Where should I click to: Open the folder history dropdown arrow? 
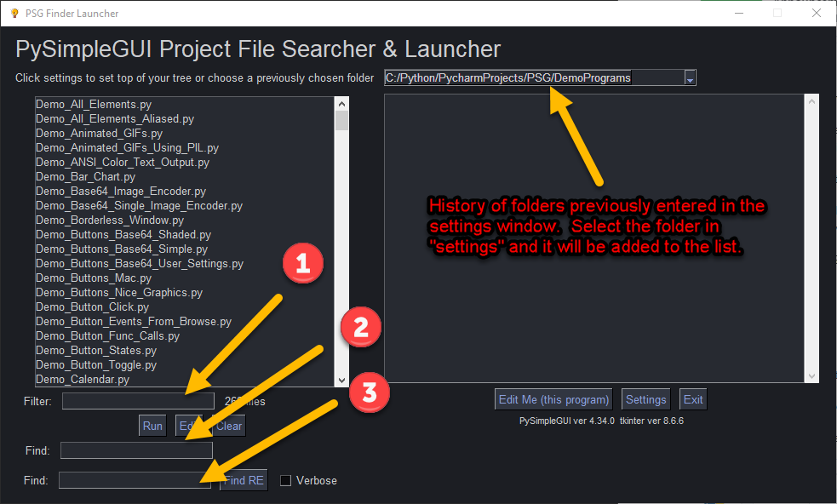(690, 78)
